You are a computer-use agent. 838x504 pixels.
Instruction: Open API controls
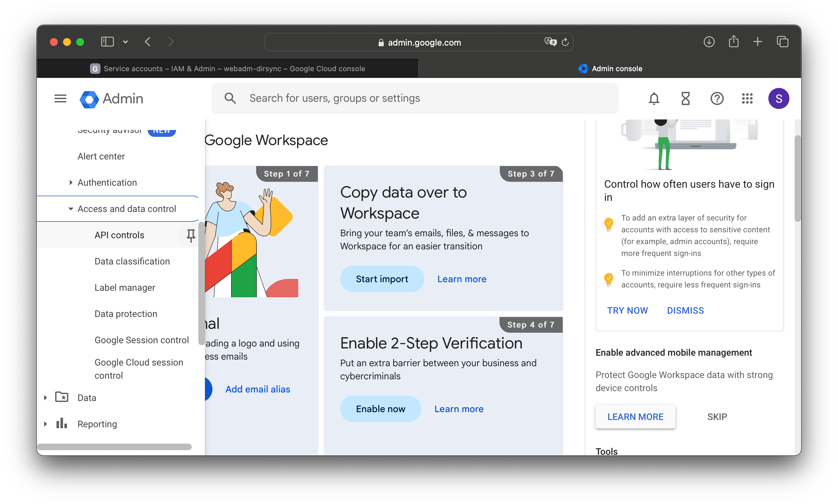tap(119, 235)
